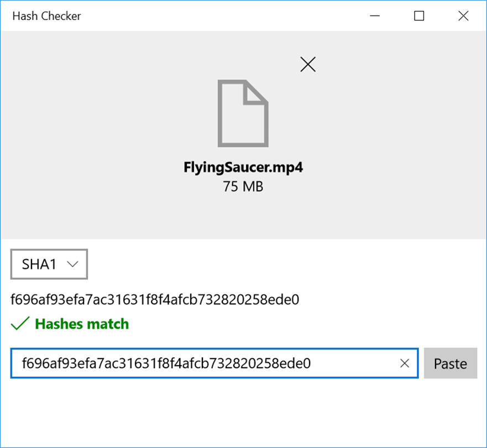Expand the hash algorithm chevron arrow
This screenshot has width=487, height=448.
[x=72, y=264]
